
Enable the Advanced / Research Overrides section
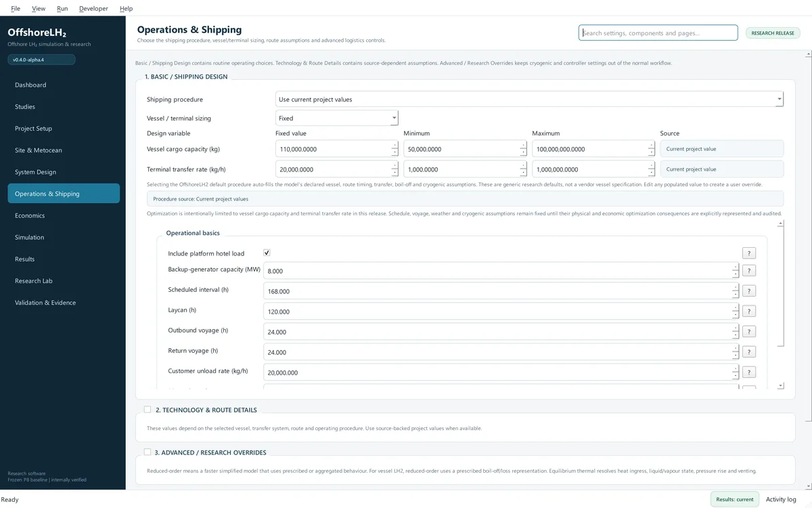coord(148,452)
